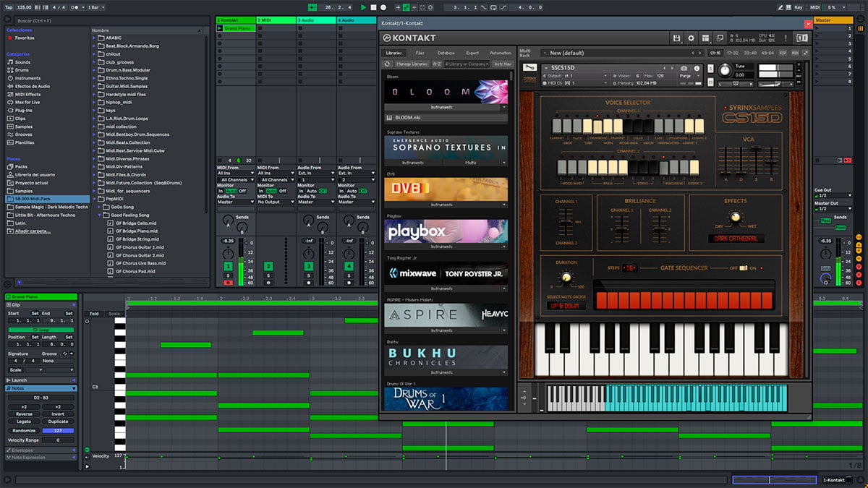Expand the PopMIDI folder in the file list
The image size is (868, 488).
pos(95,197)
